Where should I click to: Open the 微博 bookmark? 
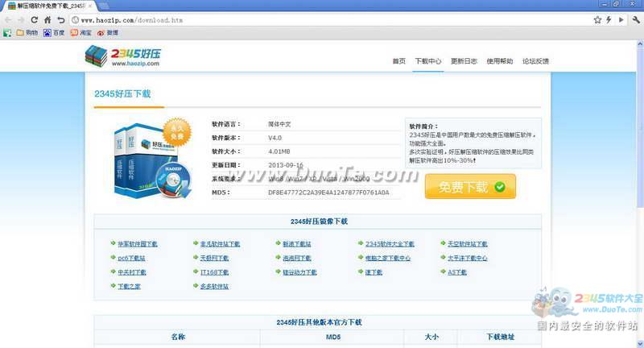[108, 33]
